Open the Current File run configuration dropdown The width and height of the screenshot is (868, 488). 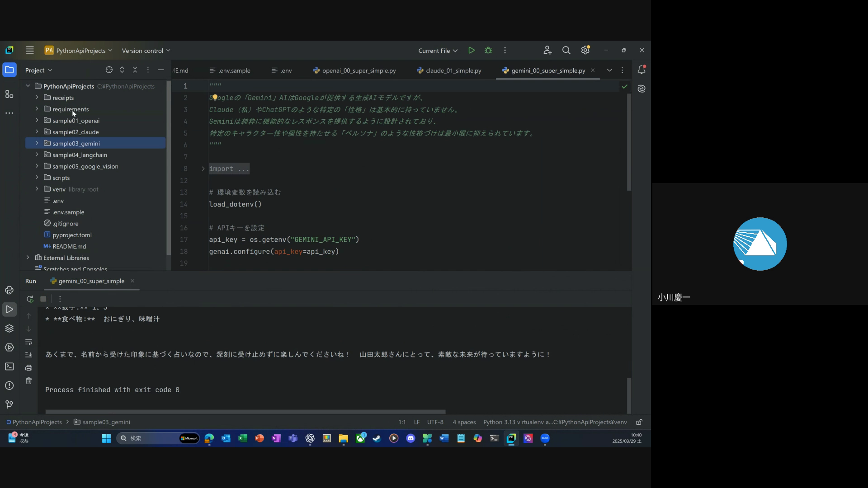pyautogui.click(x=438, y=51)
